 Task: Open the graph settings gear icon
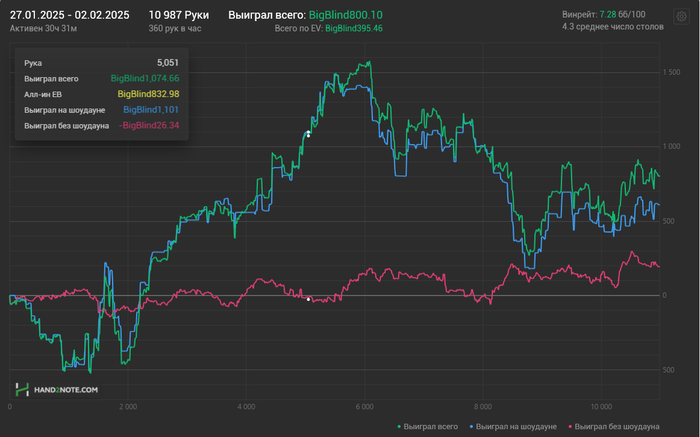point(681,17)
